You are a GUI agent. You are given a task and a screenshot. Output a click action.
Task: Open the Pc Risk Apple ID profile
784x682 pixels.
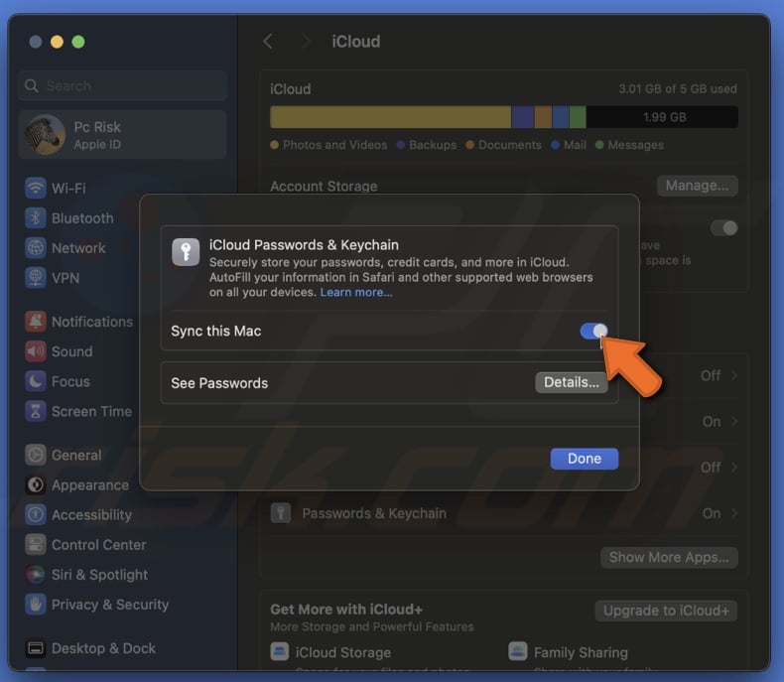click(x=123, y=135)
